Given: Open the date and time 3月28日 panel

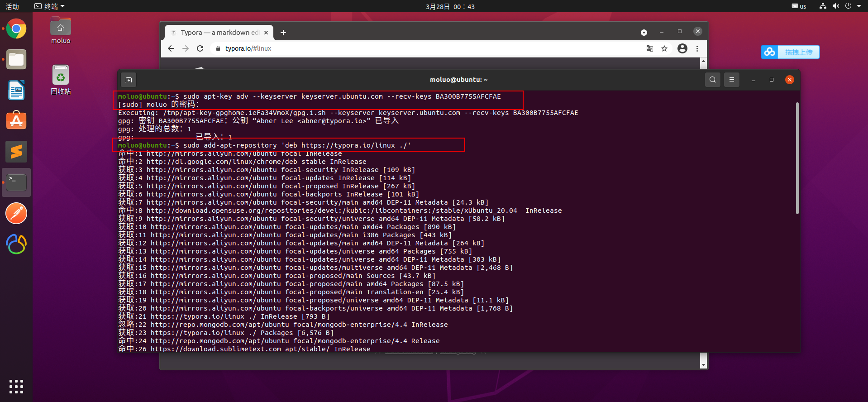Looking at the screenshot, I should click(x=450, y=6).
